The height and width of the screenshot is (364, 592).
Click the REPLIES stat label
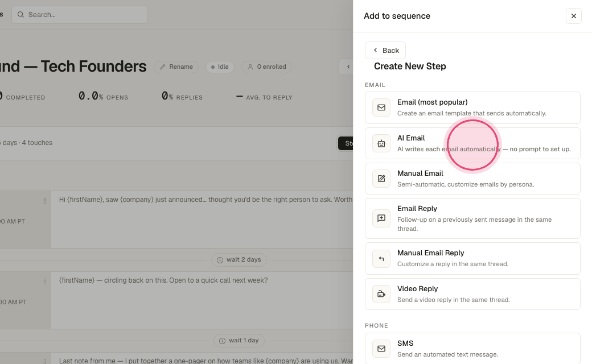pyautogui.click(x=189, y=97)
